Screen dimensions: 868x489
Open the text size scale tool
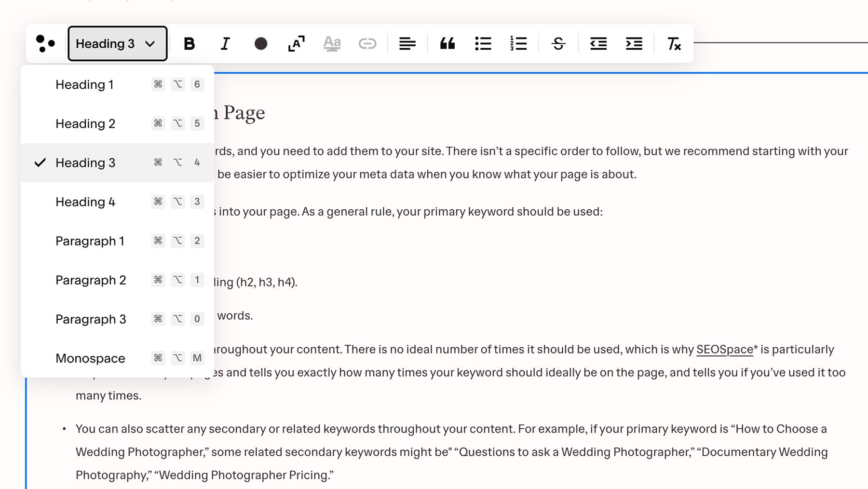[296, 43]
